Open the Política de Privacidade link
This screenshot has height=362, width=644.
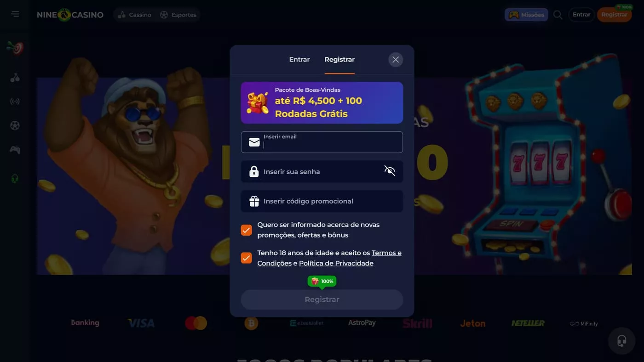336,263
